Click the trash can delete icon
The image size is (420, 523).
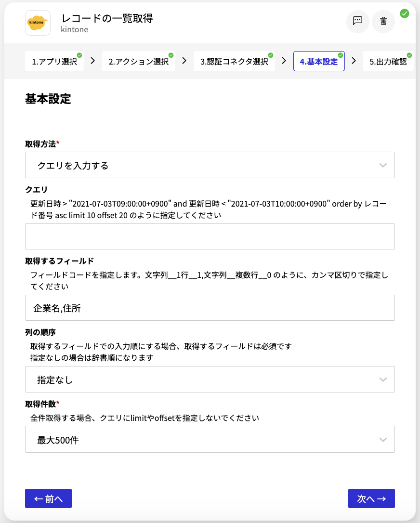[383, 21]
